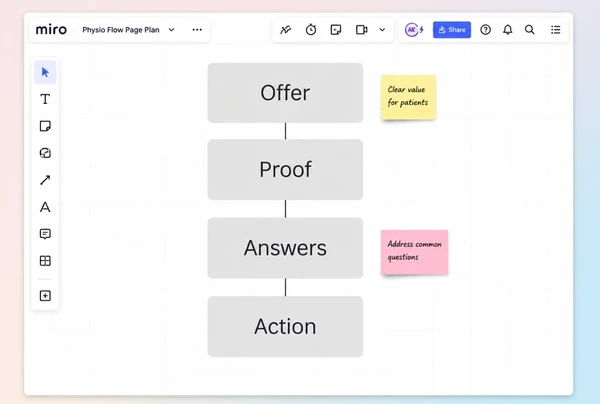Expand the collaboration tools chevron
600x404 pixels.
click(382, 29)
